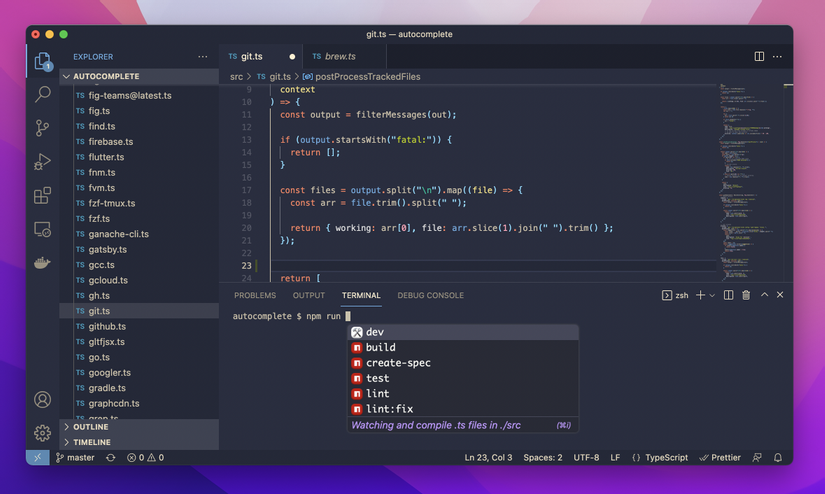Select the create-spec script suggestion
This screenshot has height=494, width=825.
[x=463, y=363]
